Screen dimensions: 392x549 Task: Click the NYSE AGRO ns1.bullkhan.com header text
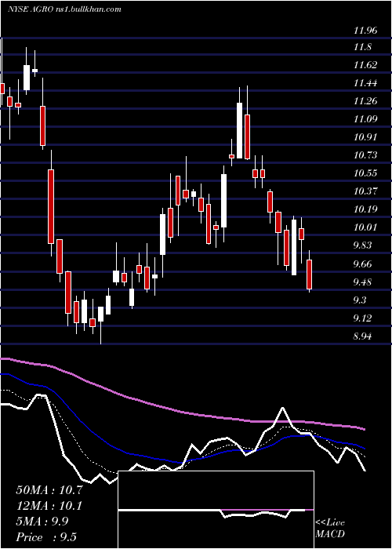point(64,9)
